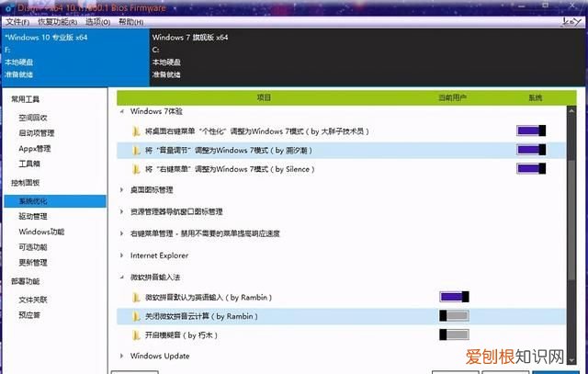Open 启动项管理 in the sidebar
The width and height of the screenshot is (588, 374).
(x=37, y=133)
